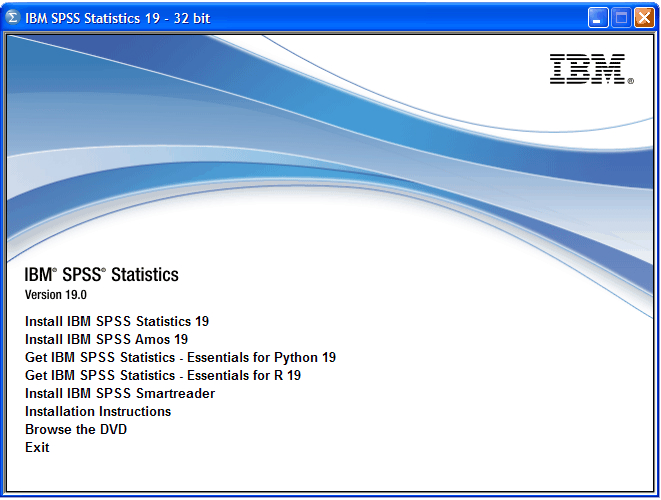Browse the DVD contents
This screenshot has width=661, height=500.
point(76,429)
